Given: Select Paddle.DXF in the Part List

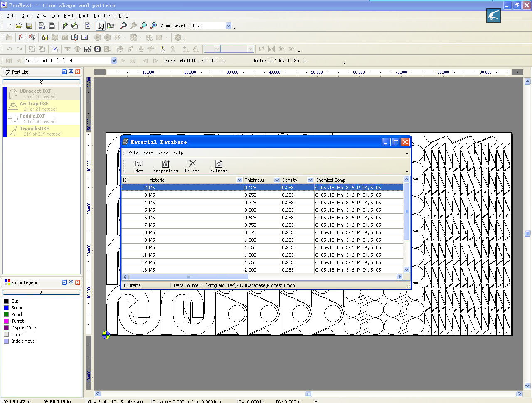Looking at the screenshot, I should click(x=43, y=119).
